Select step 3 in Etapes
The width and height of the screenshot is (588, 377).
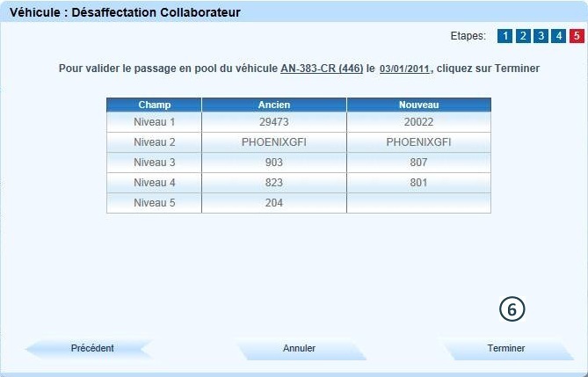pos(541,36)
